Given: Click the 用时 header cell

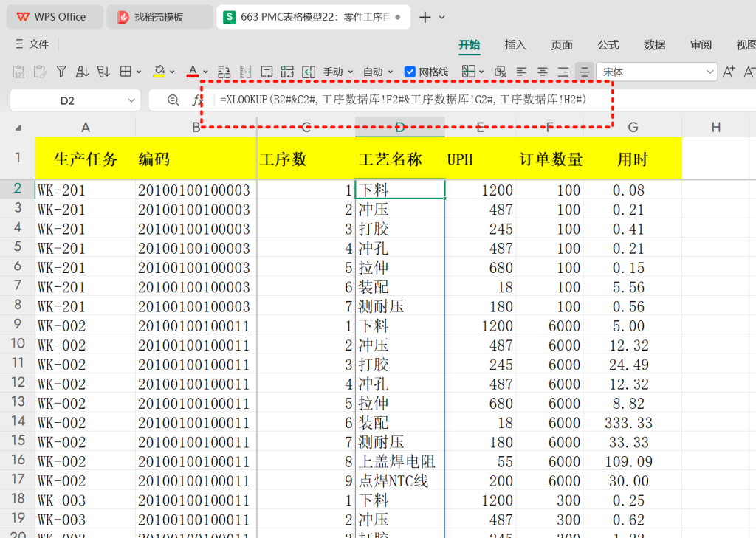Looking at the screenshot, I should pyautogui.click(x=633, y=159).
